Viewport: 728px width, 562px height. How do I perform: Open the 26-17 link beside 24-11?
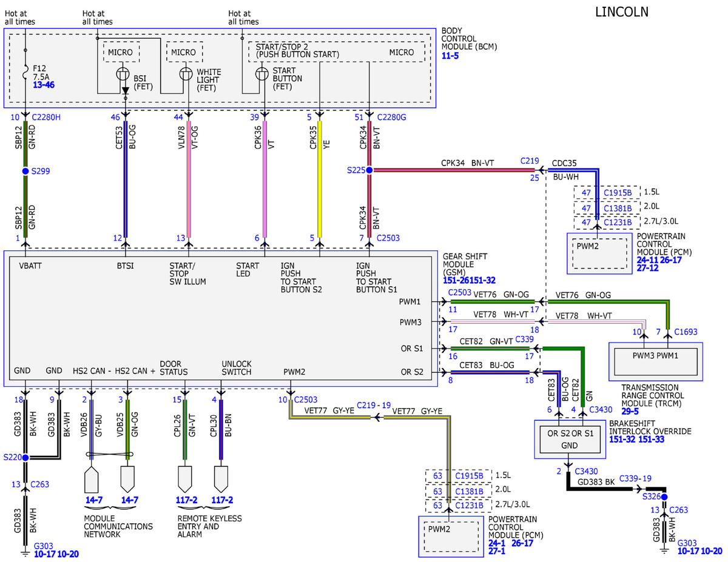click(672, 259)
